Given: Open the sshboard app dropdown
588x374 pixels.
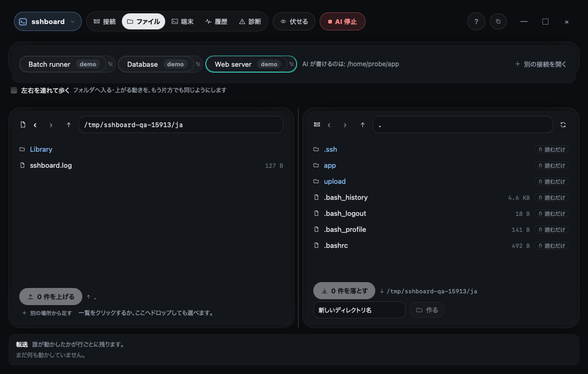Looking at the screenshot, I should click(48, 22).
